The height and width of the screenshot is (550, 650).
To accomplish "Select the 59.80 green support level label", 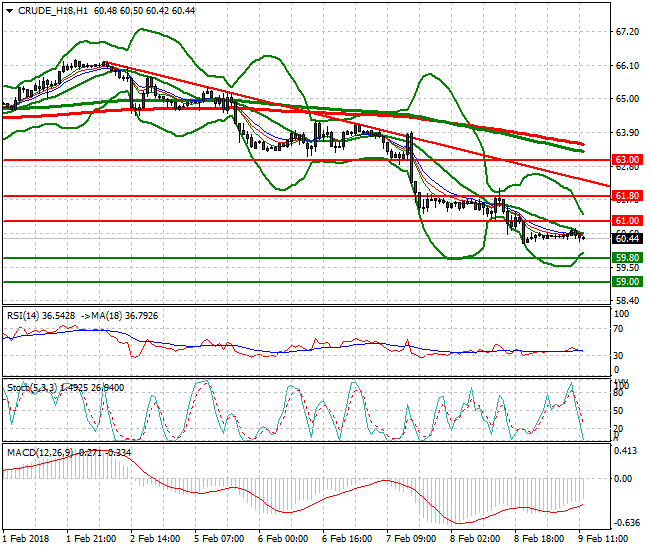I will (x=627, y=257).
